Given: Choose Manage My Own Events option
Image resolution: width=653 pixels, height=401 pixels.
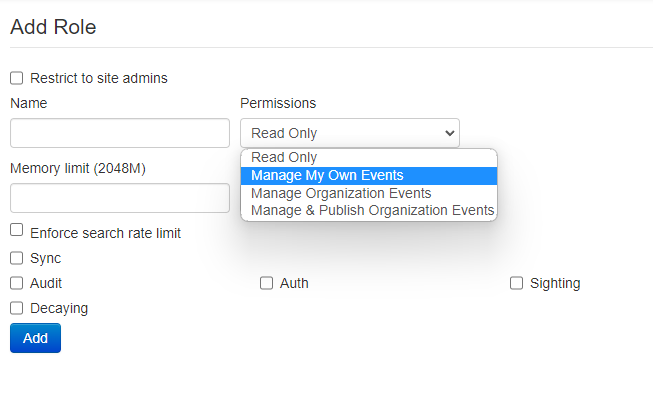Looking at the screenshot, I should (327, 175).
